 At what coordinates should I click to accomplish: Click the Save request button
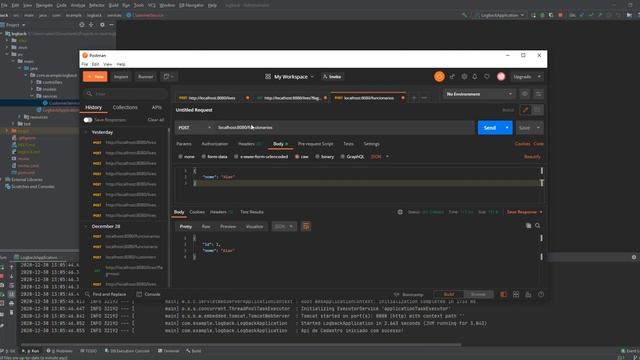(524, 128)
